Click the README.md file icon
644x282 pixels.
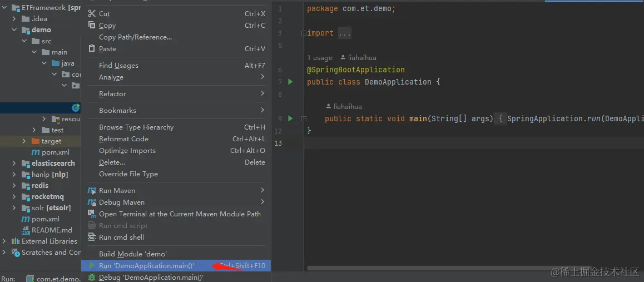point(26,230)
